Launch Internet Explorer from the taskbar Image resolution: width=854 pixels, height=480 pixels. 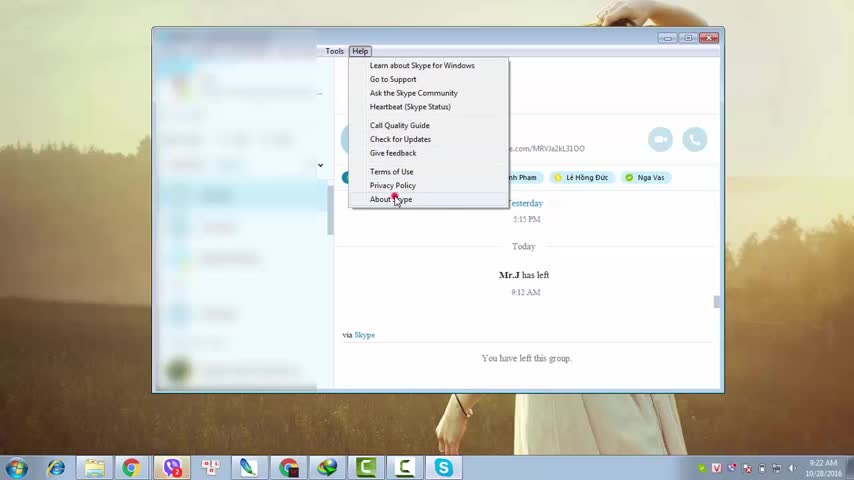tap(56, 467)
